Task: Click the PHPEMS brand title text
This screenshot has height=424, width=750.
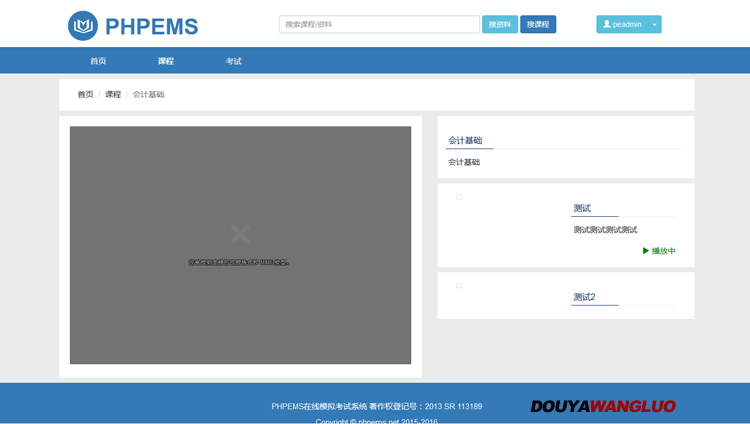Action: click(152, 27)
